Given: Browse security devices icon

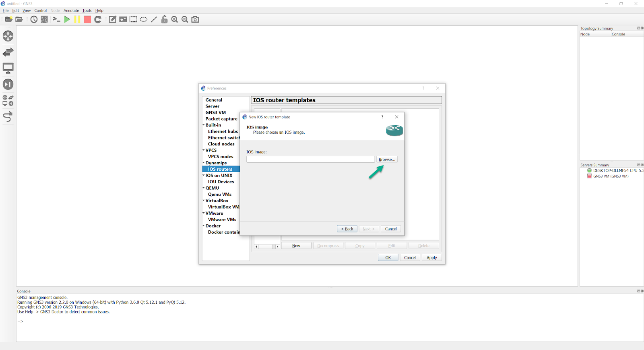Looking at the screenshot, I should click(x=8, y=84).
